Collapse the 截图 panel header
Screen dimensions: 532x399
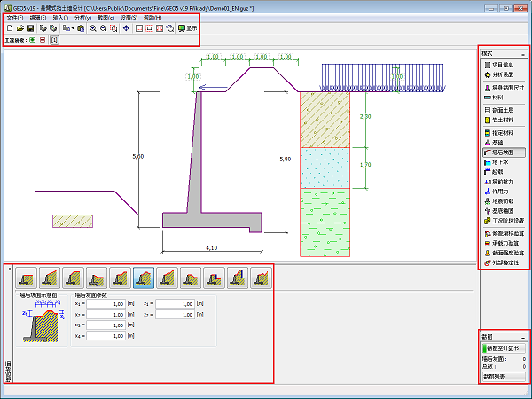pos(523,337)
